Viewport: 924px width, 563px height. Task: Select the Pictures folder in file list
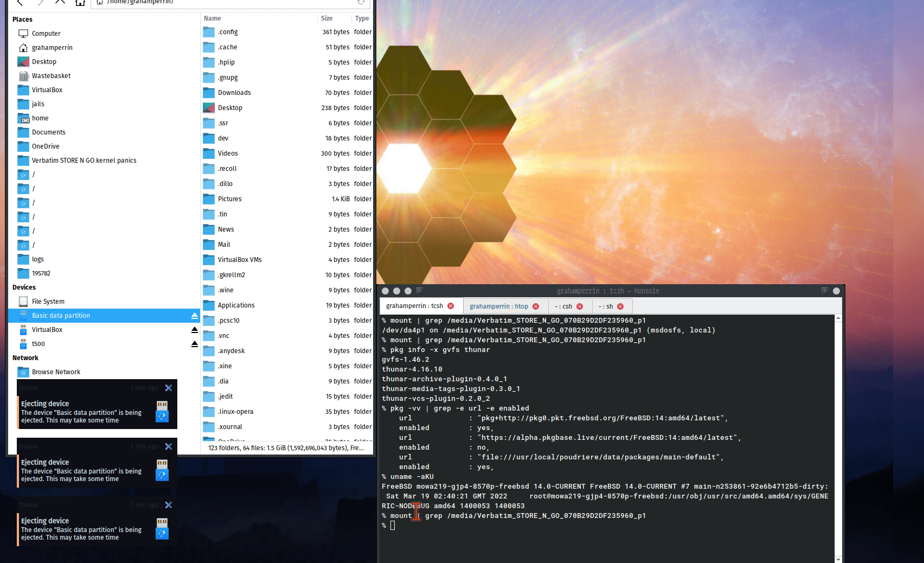click(230, 199)
